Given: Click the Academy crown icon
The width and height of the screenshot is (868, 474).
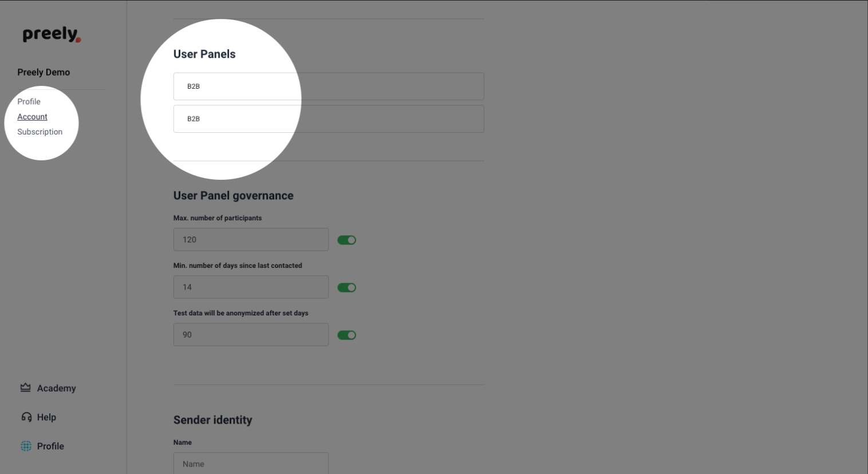Looking at the screenshot, I should click(26, 388).
